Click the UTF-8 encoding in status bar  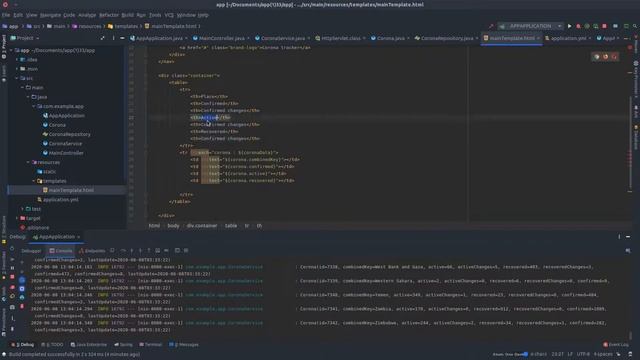point(583,354)
